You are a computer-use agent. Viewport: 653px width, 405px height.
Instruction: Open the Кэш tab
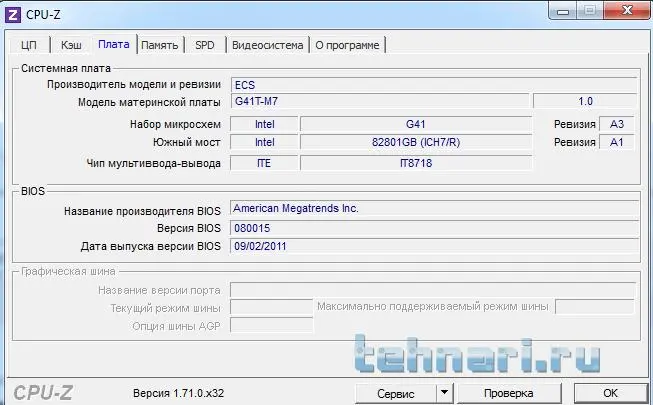[71, 45]
